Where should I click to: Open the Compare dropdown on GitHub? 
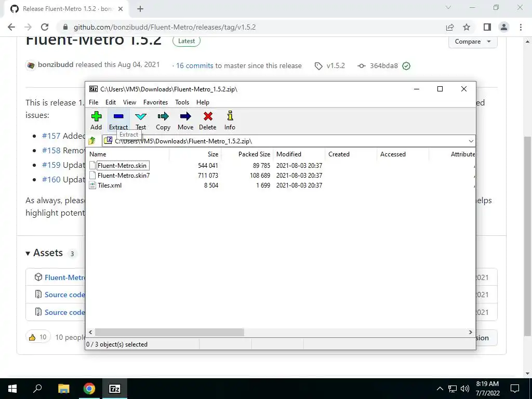[473, 42]
